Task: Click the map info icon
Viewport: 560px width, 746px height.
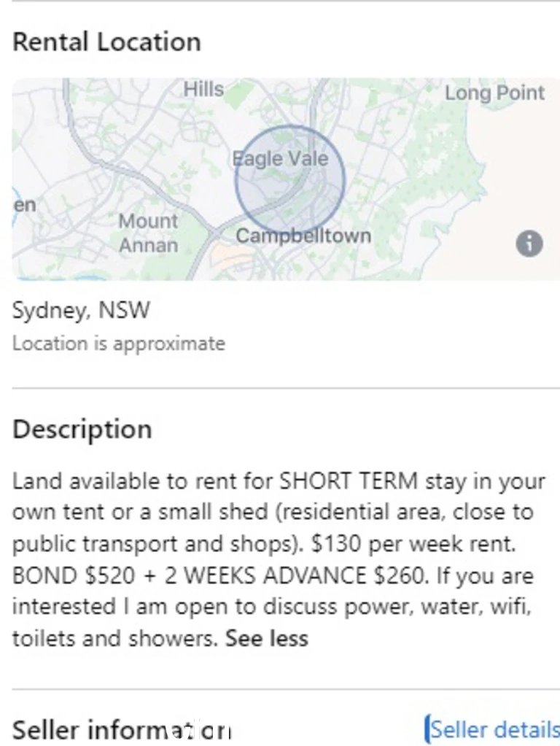Action: tap(529, 244)
